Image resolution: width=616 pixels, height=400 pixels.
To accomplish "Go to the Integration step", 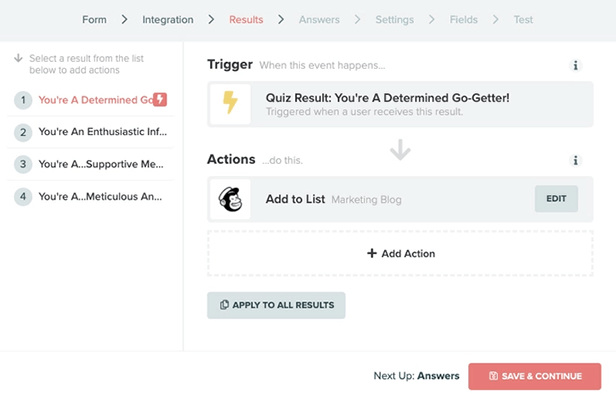I will tap(168, 19).
